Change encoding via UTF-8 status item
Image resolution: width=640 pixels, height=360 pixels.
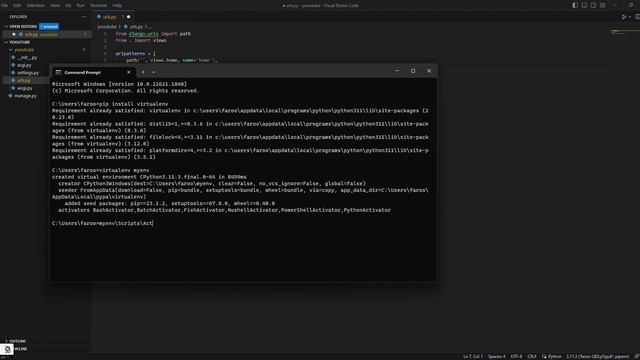click(516, 356)
